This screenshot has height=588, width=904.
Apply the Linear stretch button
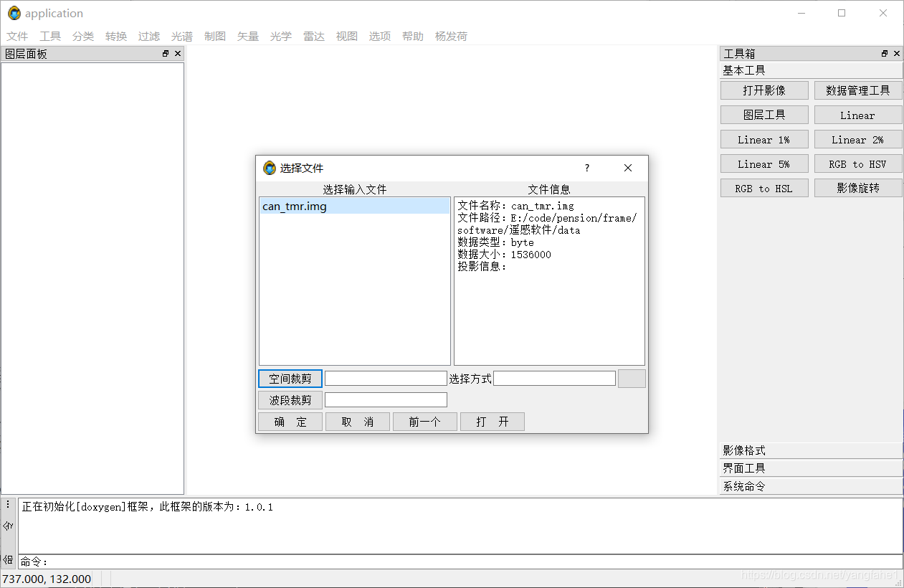(x=858, y=115)
